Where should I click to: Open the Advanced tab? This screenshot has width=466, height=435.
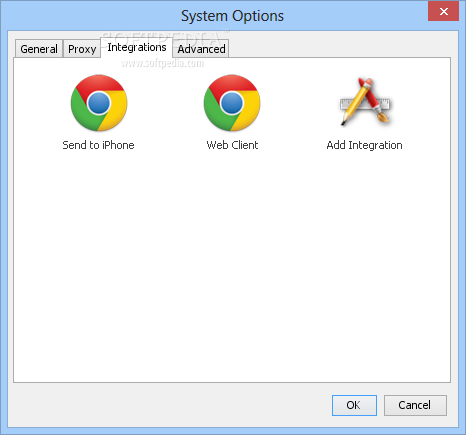click(201, 49)
